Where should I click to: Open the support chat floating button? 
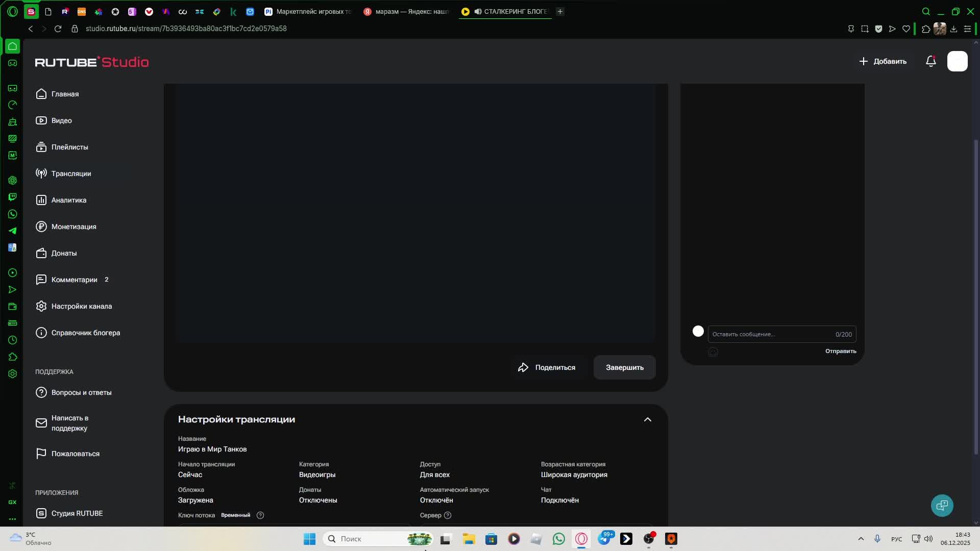click(x=942, y=506)
